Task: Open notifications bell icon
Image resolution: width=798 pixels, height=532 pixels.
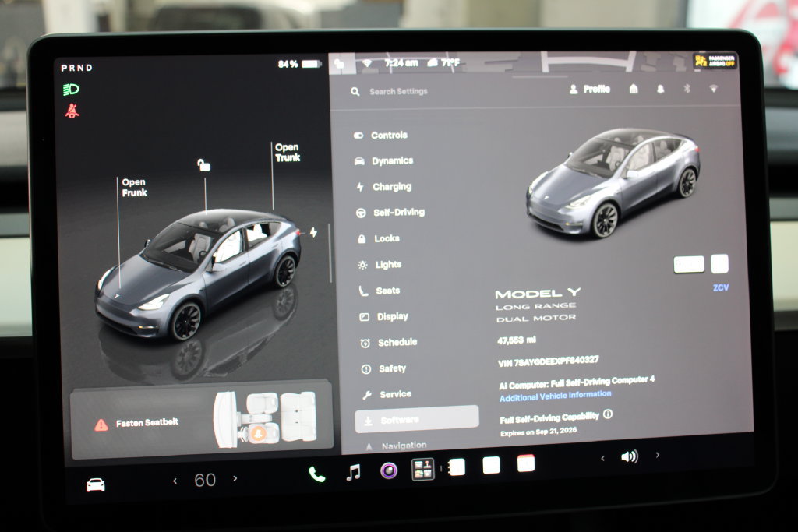Action: [661, 90]
